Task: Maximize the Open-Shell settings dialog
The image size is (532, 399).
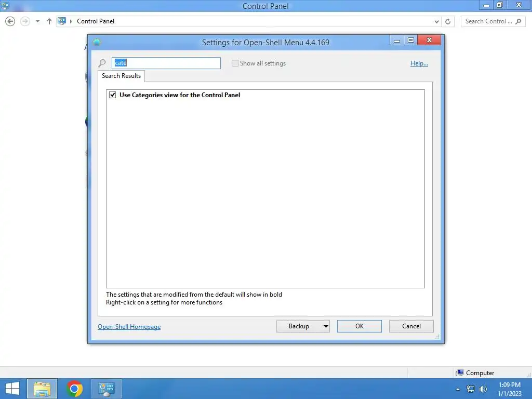Action: point(410,41)
